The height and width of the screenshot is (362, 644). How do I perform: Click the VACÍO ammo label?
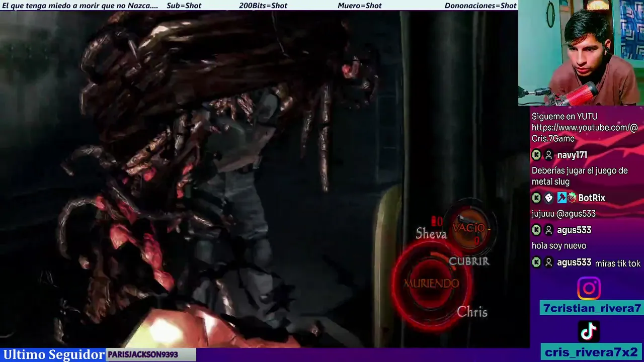(468, 228)
